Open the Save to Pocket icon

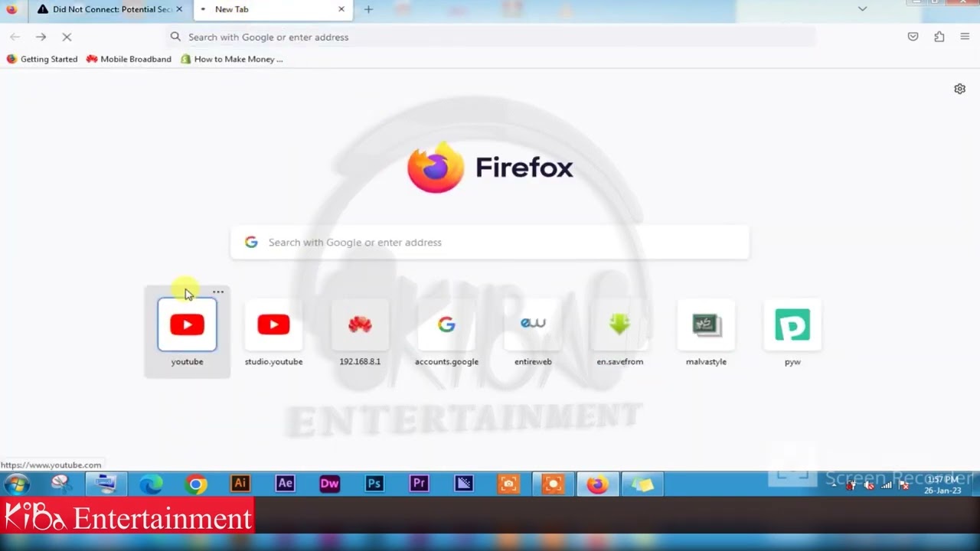[913, 37]
